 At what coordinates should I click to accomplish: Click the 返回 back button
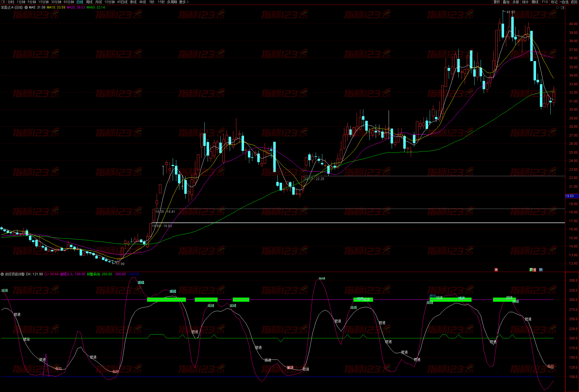pos(574,2)
